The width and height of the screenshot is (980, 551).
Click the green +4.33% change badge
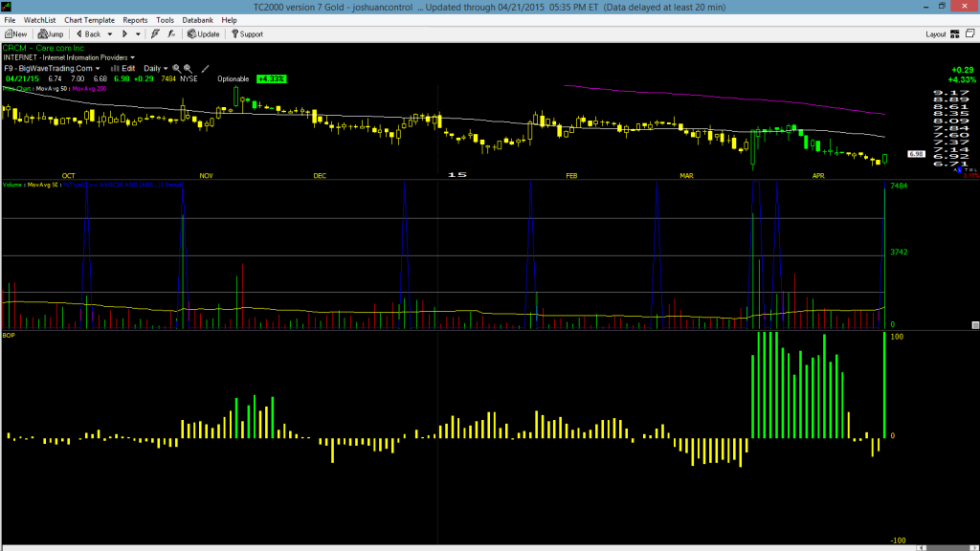click(x=271, y=78)
